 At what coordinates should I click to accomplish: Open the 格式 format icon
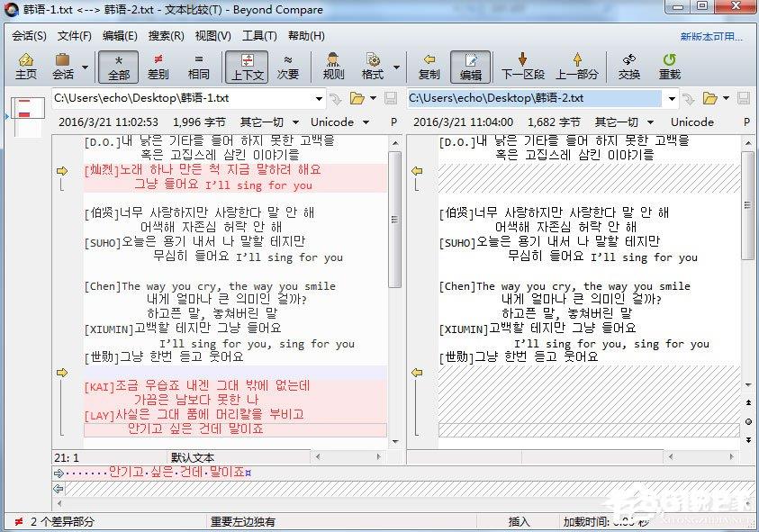pyautogui.click(x=372, y=67)
